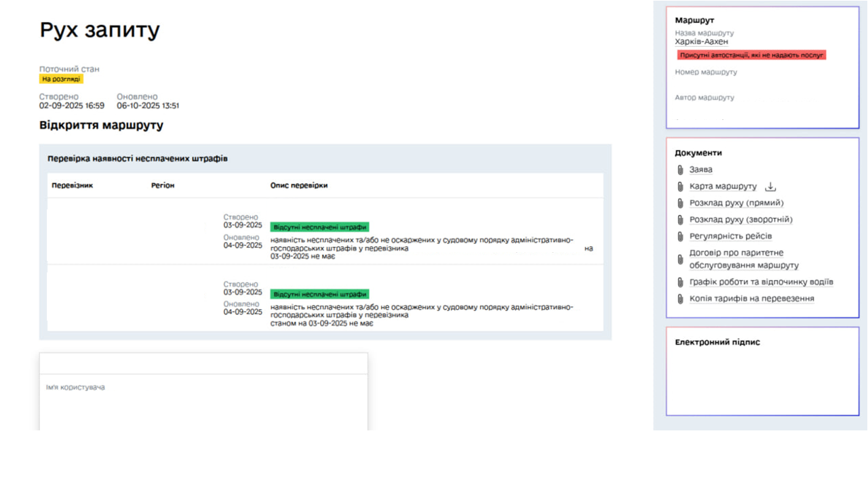Click the Ім'я користувача input field

[203, 400]
